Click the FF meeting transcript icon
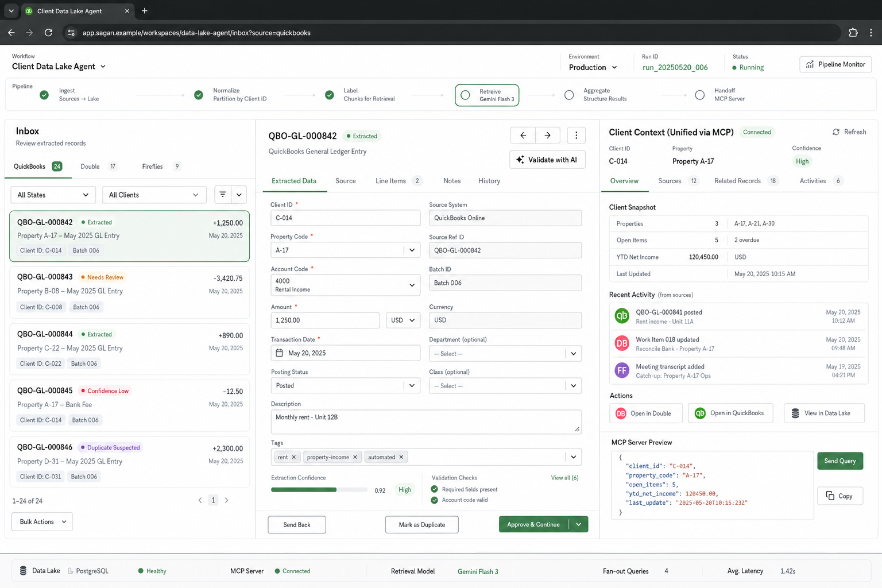Screen dimensions: 882x588 (x=622, y=370)
